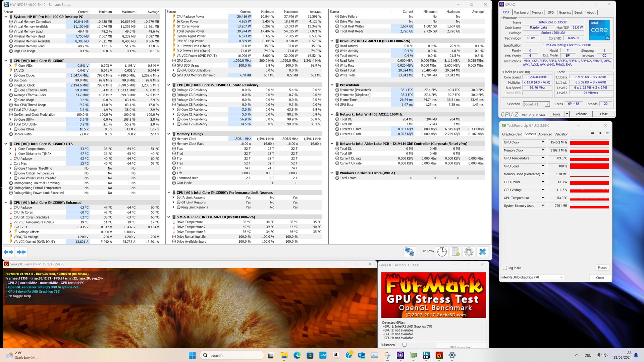Open the Advanced tab in GPU-Z
This screenshot has width=644, height=362.
point(545,134)
